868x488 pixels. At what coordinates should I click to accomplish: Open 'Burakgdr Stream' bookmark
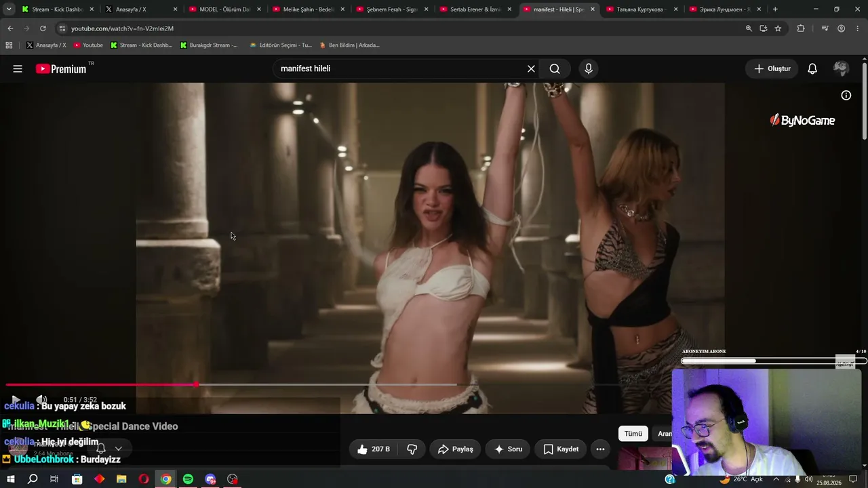(x=209, y=45)
